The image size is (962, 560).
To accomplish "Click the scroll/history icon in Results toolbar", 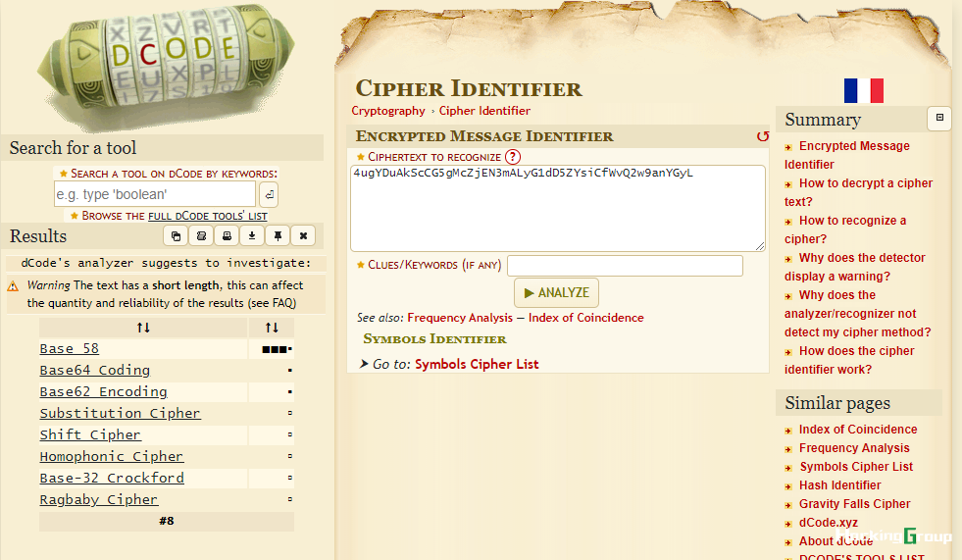I will (201, 236).
